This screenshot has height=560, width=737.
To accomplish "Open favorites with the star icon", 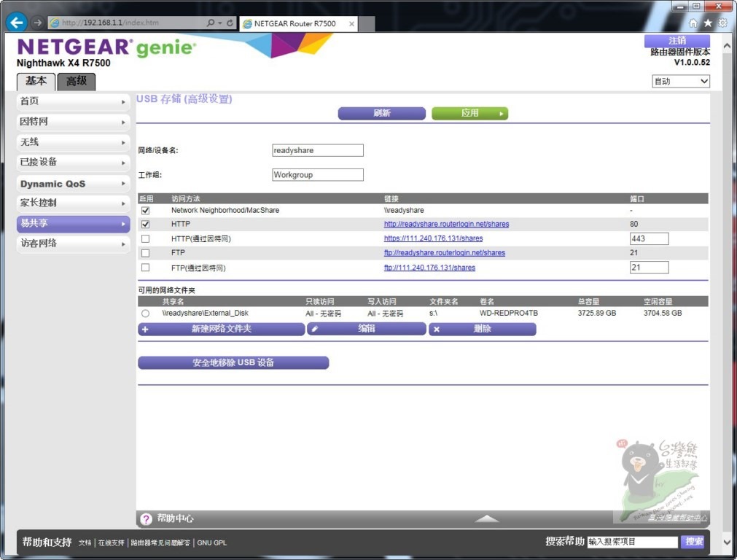I will [708, 23].
